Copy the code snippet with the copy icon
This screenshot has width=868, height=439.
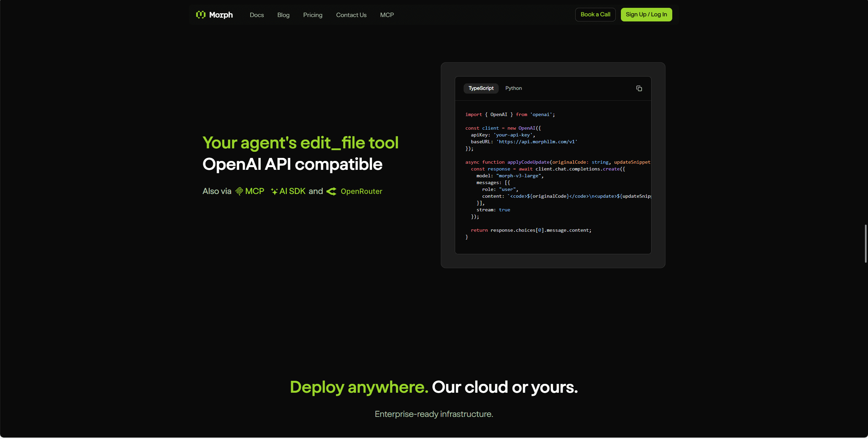tap(639, 88)
